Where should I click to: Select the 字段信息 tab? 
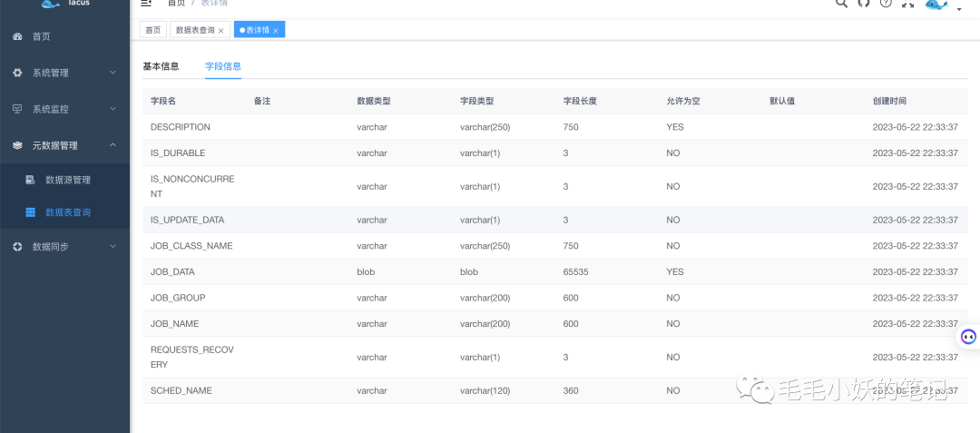[x=223, y=66]
